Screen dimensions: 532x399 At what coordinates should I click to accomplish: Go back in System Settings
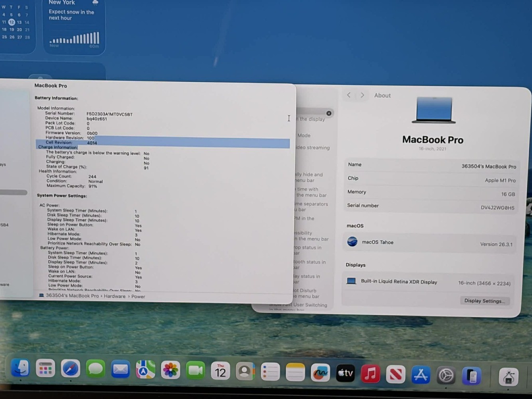click(349, 95)
